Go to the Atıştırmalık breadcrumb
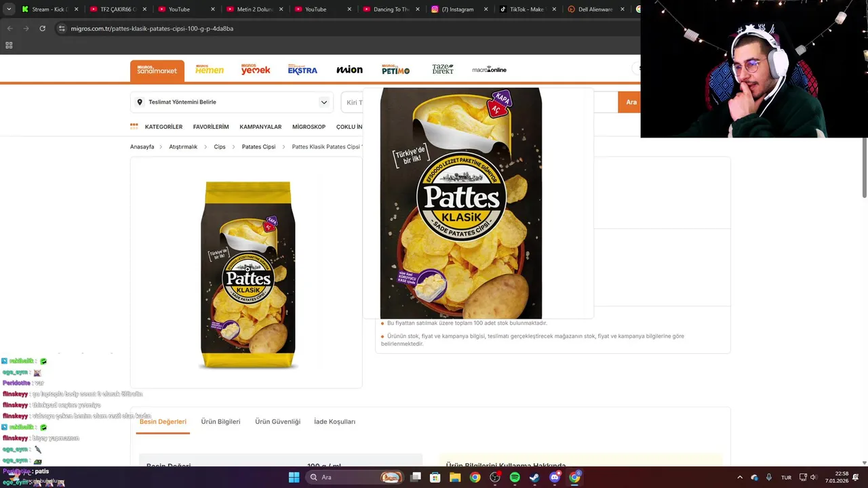 click(183, 147)
